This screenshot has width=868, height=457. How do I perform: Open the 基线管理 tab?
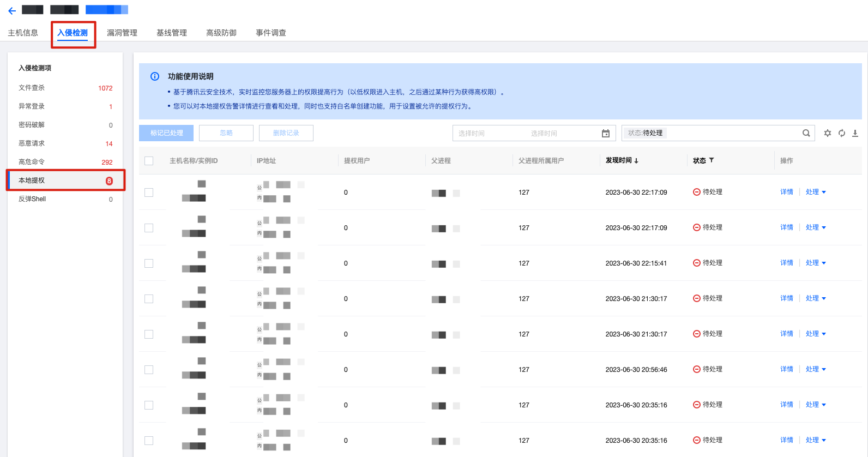pyautogui.click(x=172, y=33)
